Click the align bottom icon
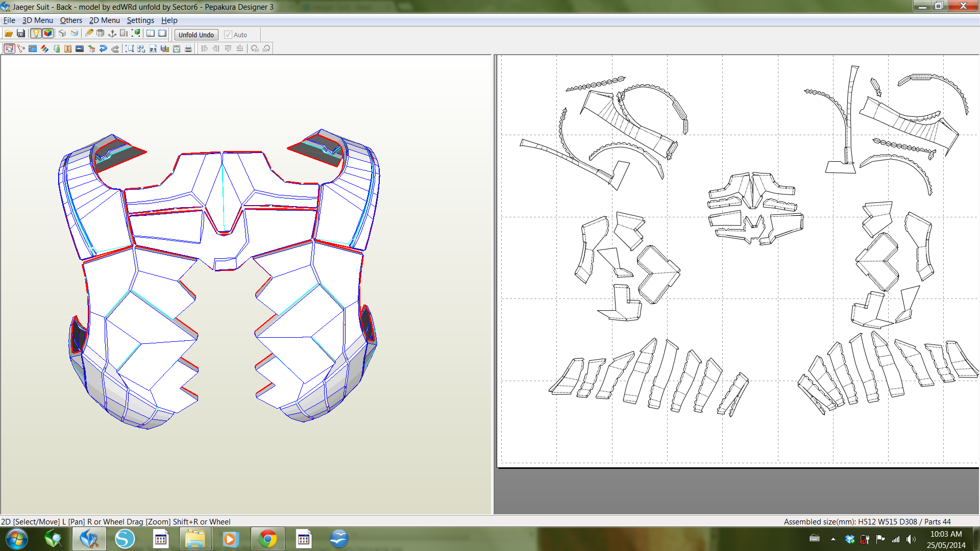 coord(240,49)
